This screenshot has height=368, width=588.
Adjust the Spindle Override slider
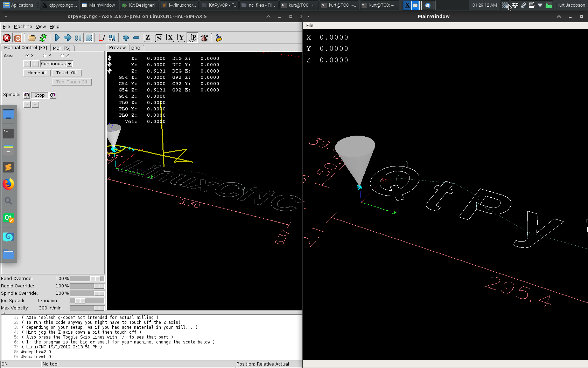87,293
